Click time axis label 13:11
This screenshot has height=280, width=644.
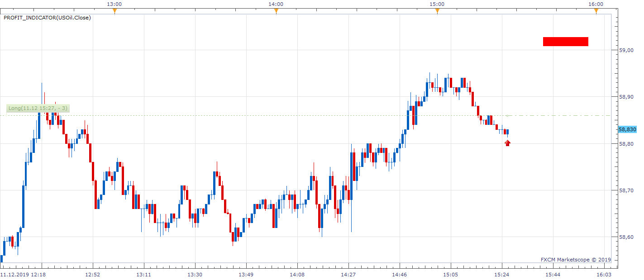pyautogui.click(x=143, y=275)
